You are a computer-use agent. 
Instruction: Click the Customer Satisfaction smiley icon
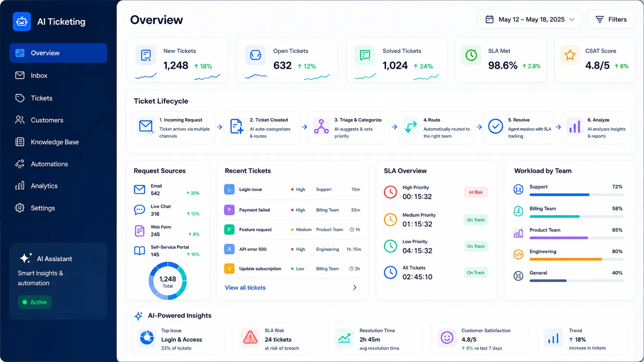pos(447,338)
